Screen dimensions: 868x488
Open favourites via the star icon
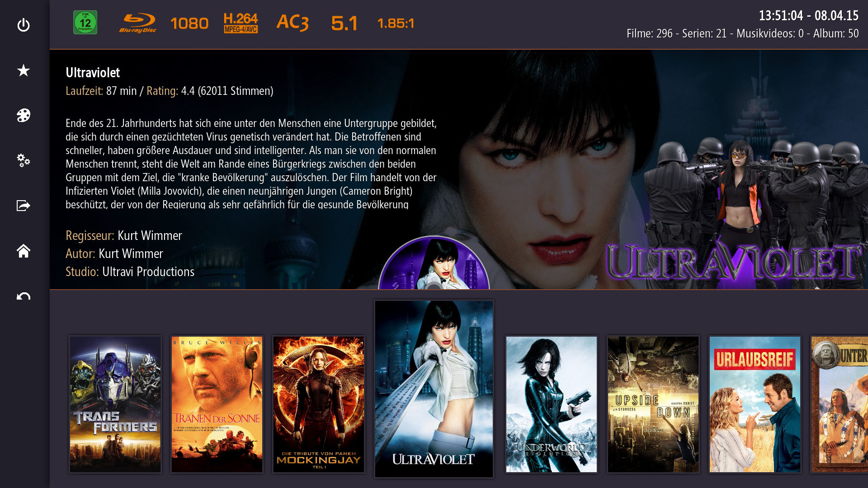click(24, 70)
